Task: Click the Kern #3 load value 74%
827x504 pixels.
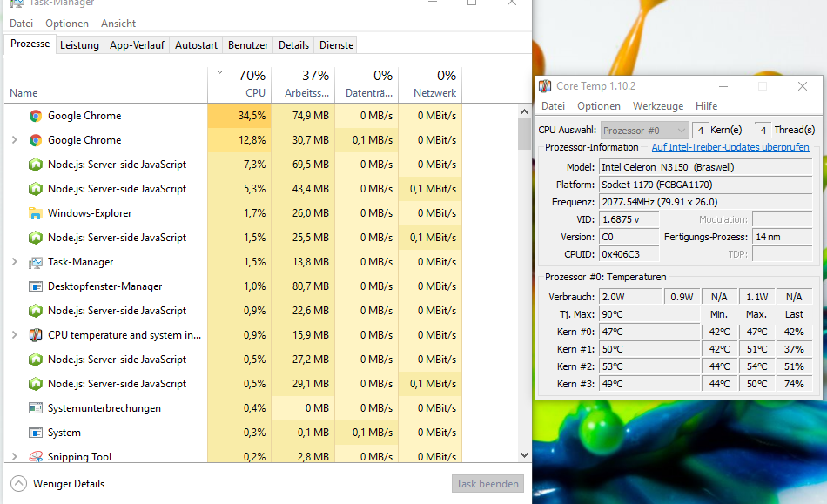Action: 794,384
